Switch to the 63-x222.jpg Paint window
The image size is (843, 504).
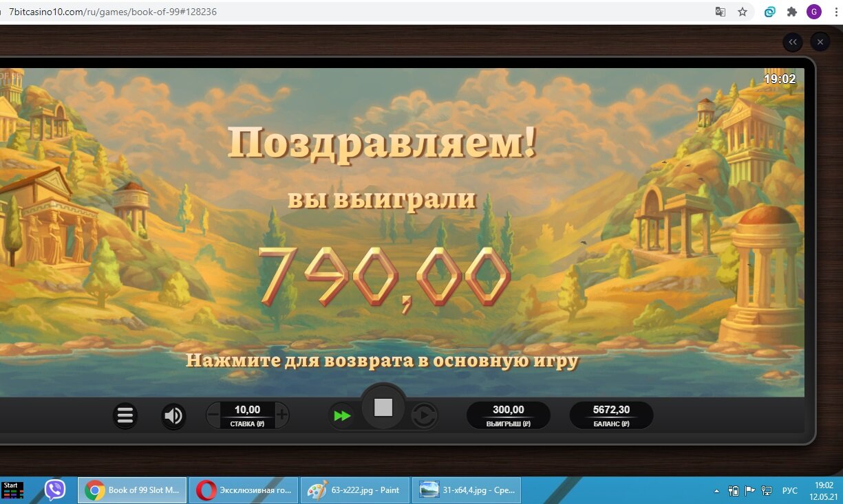(355, 490)
